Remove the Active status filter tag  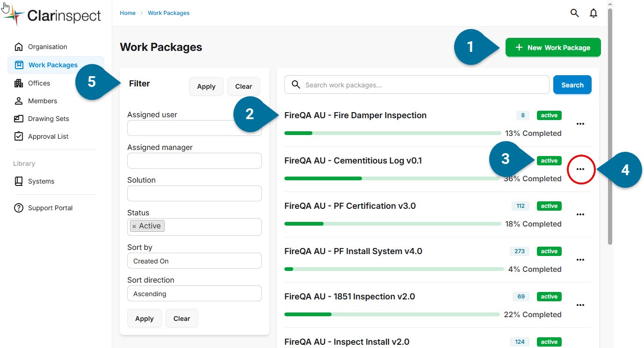coord(134,226)
